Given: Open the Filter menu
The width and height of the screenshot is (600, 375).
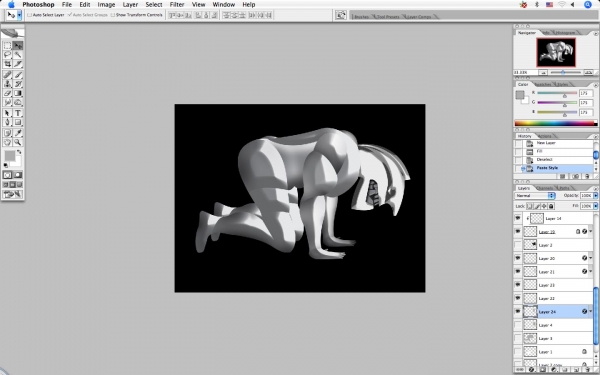Looking at the screenshot, I should pyautogui.click(x=177, y=5).
